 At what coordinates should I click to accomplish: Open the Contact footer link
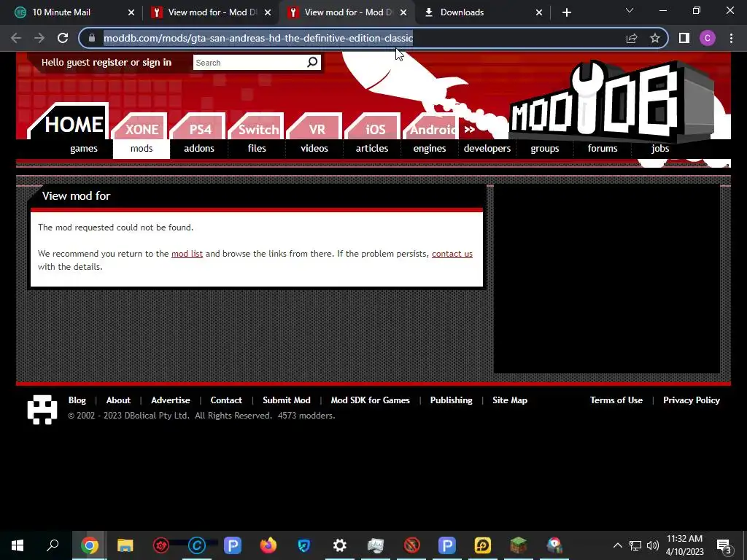[x=226, y=400]
